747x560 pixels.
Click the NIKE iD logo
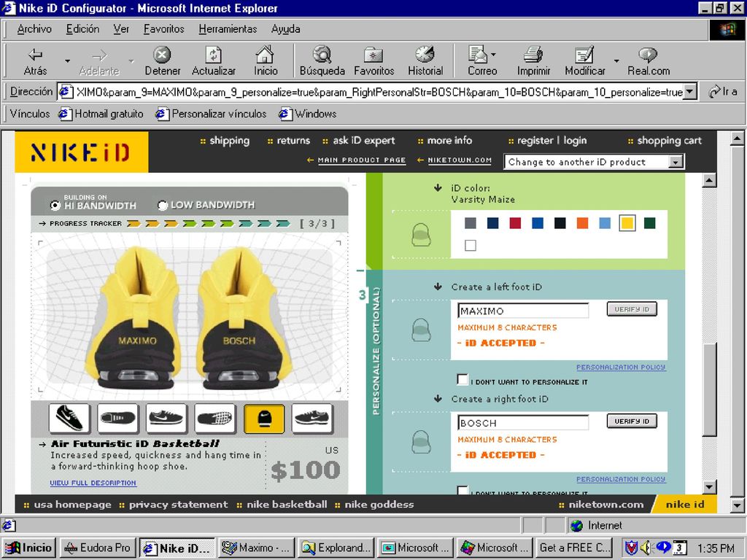82,152
